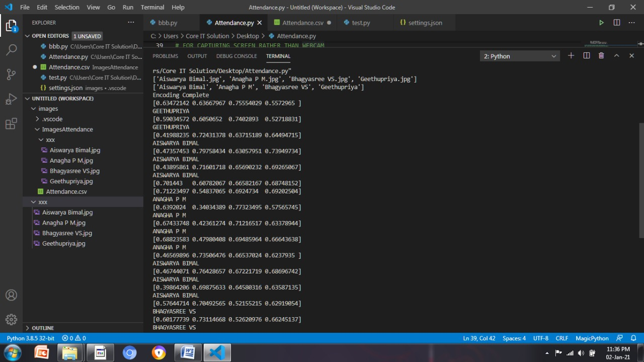The image size is (644, 362).
Task: Open the Selection menu
Action: coord(67,7)
